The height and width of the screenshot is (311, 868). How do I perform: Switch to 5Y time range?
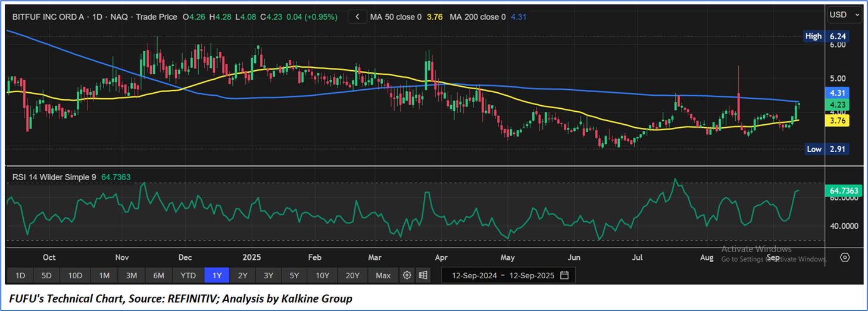294,275
